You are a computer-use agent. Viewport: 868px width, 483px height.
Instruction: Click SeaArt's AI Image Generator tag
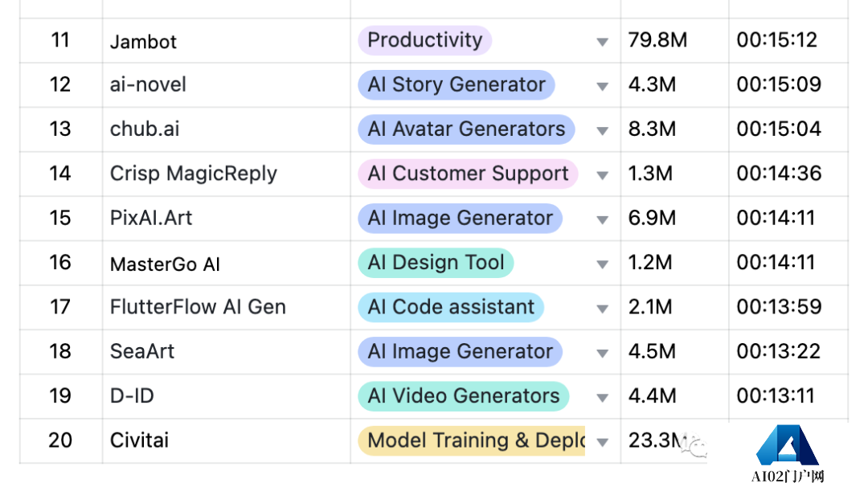click(460, 351)
